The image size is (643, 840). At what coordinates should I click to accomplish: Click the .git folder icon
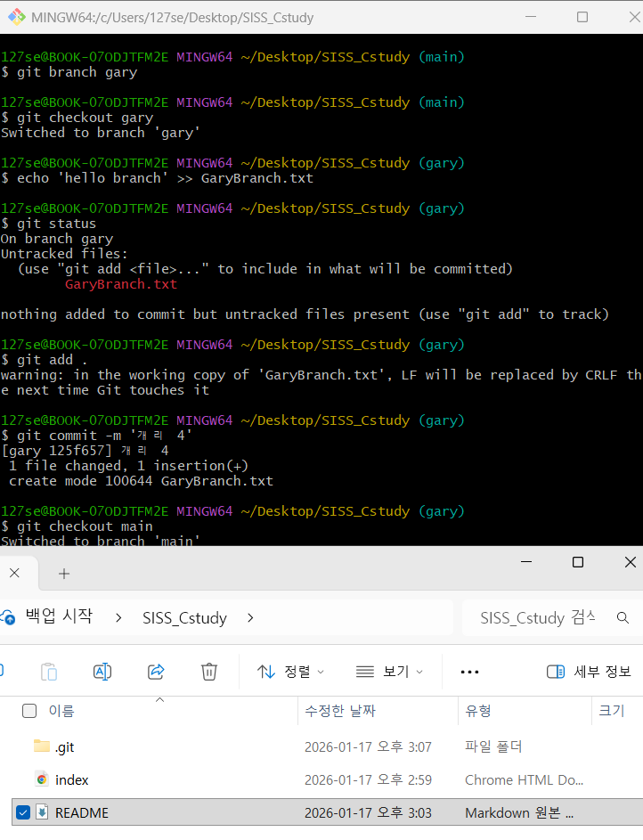(x=42, y=746)
